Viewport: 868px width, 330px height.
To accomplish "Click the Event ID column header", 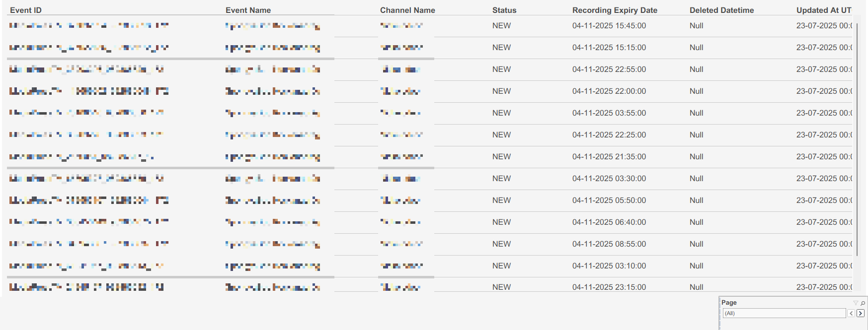I will click(26, 10).
